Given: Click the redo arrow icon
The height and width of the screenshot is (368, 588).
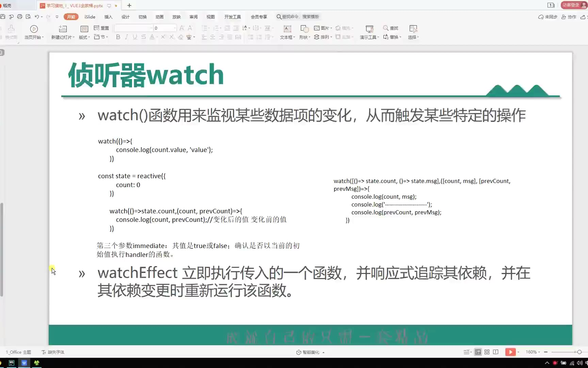Looking at the screenshot, I should pos(48,17).
